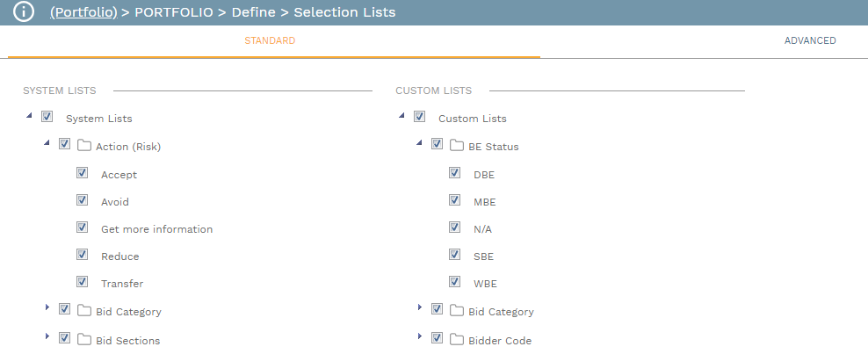Screen dimensions: 868x354
Task: Click the Bidder Code folder icon
Action: tap(457, 339)
